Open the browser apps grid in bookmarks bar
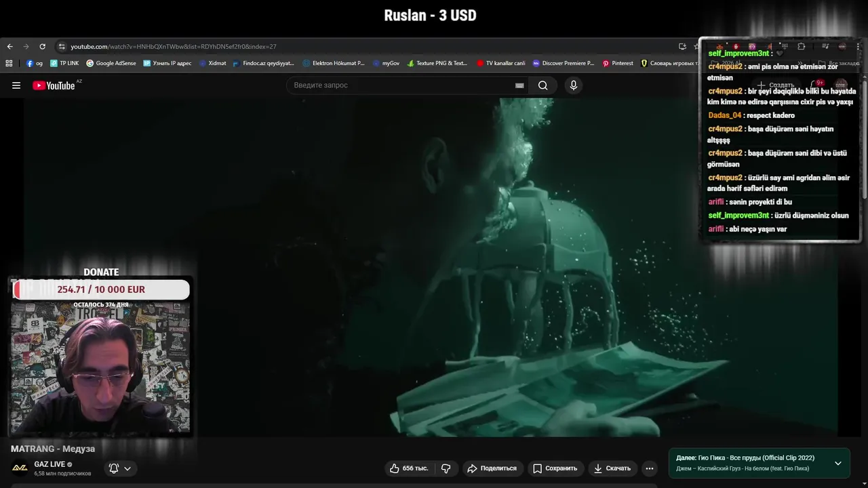868x488 pixels. (9, 63)
